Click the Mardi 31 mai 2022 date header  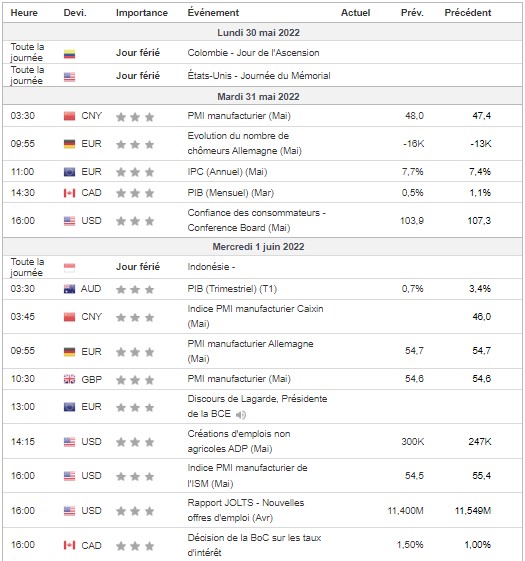[258, 97]
